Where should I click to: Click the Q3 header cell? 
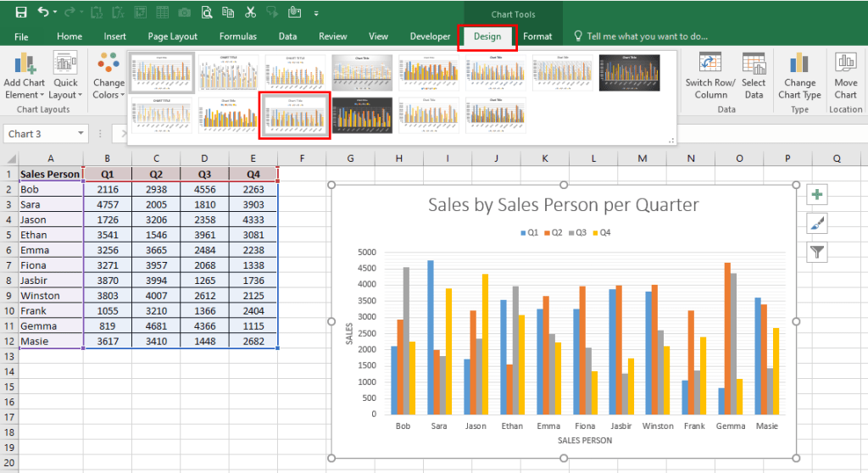(x=205, y=174)
